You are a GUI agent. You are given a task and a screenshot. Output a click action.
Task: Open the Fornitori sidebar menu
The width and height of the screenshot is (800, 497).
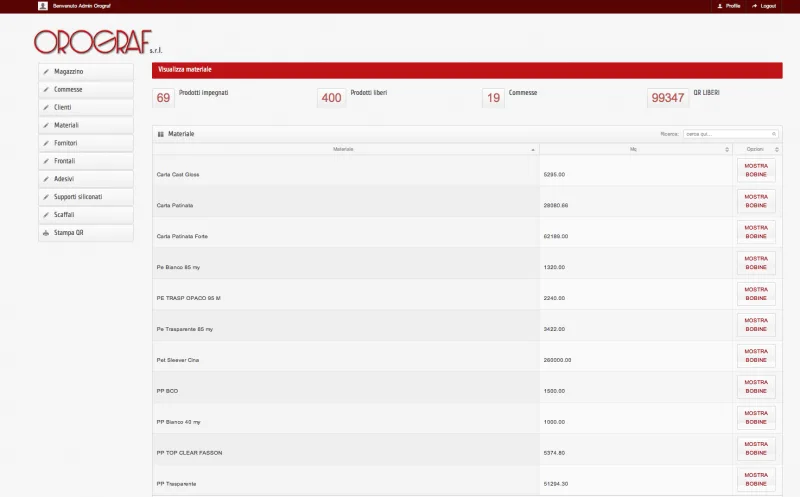click(86, 143)
